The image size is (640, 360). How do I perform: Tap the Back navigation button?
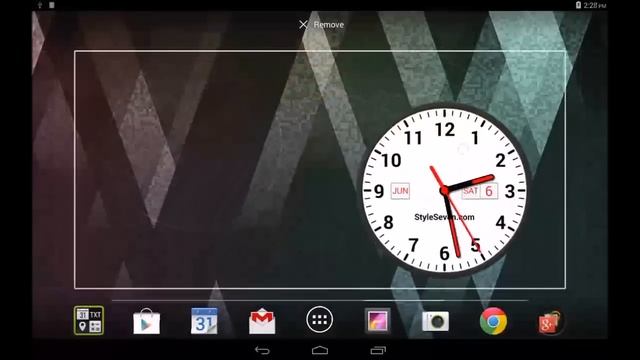(262, 350)
